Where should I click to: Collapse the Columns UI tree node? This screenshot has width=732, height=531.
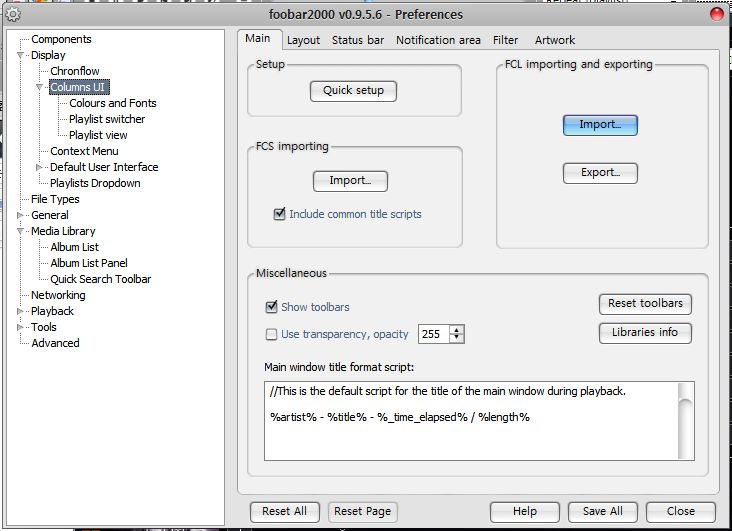pyautogui.click(x=39, y=87)
